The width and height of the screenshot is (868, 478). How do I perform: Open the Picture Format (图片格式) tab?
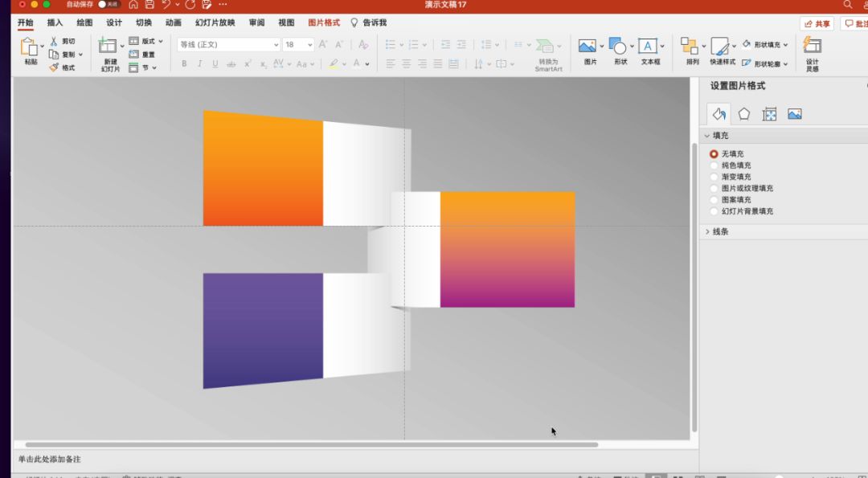[324, 22]
